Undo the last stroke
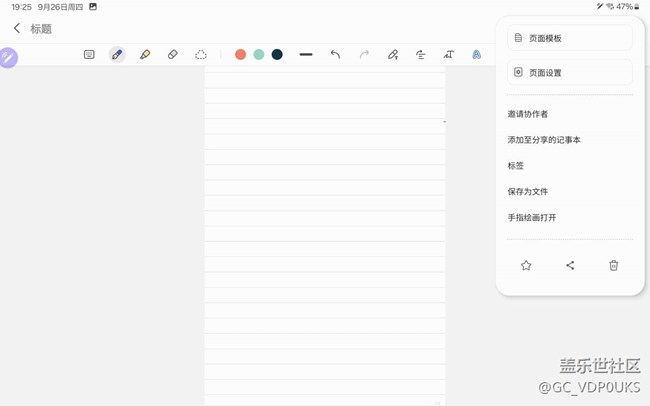650x406 pixels. tap(335, 55)
